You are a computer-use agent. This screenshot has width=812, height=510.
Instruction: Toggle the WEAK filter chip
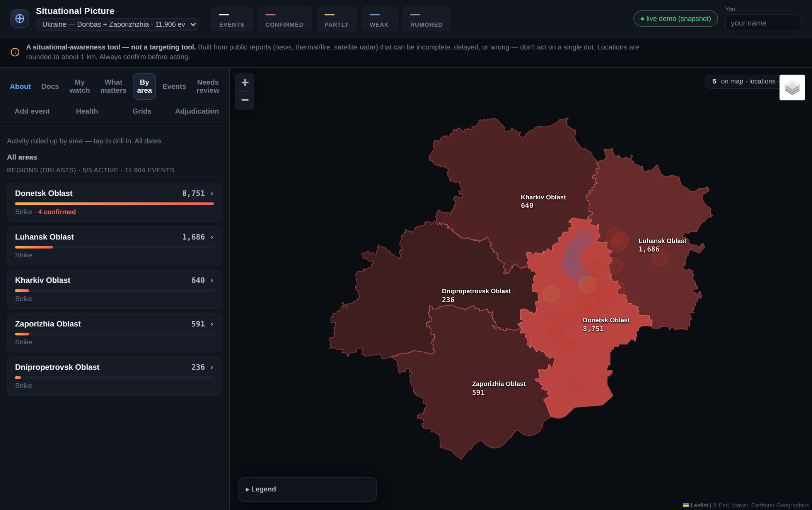point(379,19)
